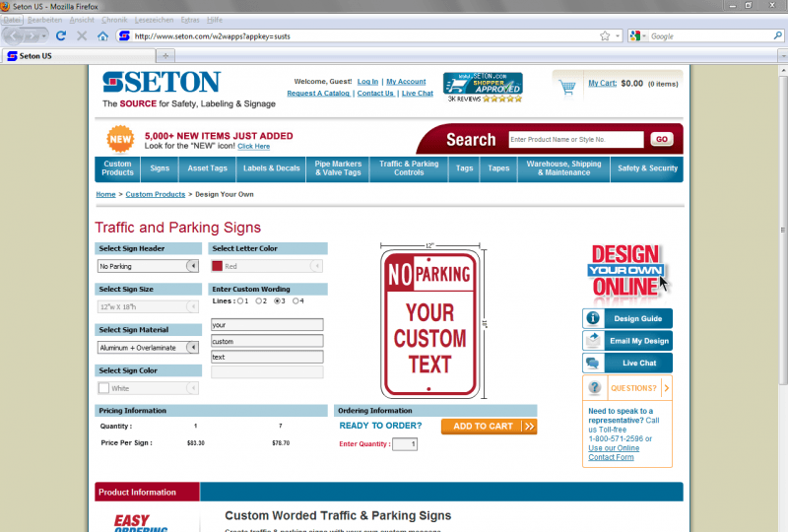Click the Design Your Own Online graphic
Screen dimensions: 788x532
(625, 271)
